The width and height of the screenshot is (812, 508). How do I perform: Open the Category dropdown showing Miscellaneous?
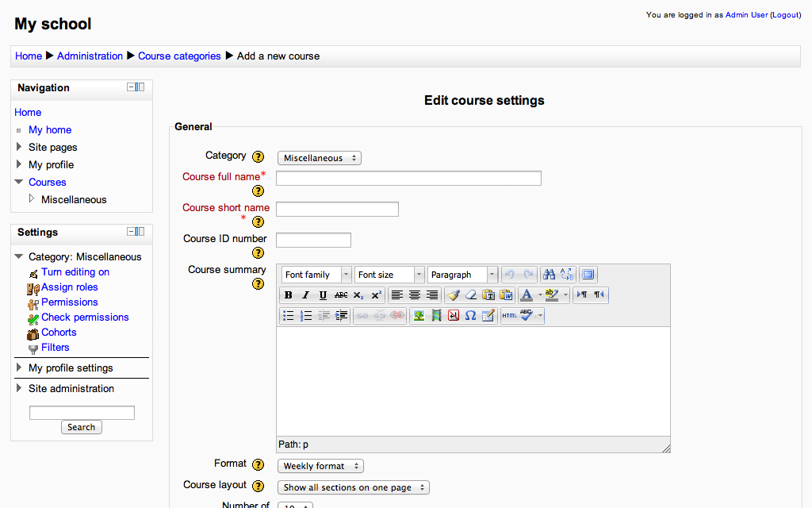[x=319, y=158]
